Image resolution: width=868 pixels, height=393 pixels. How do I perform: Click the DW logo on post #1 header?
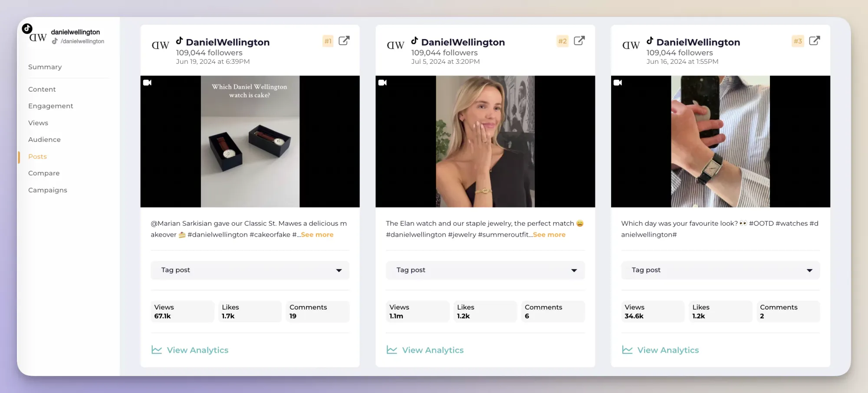point(160,45)
